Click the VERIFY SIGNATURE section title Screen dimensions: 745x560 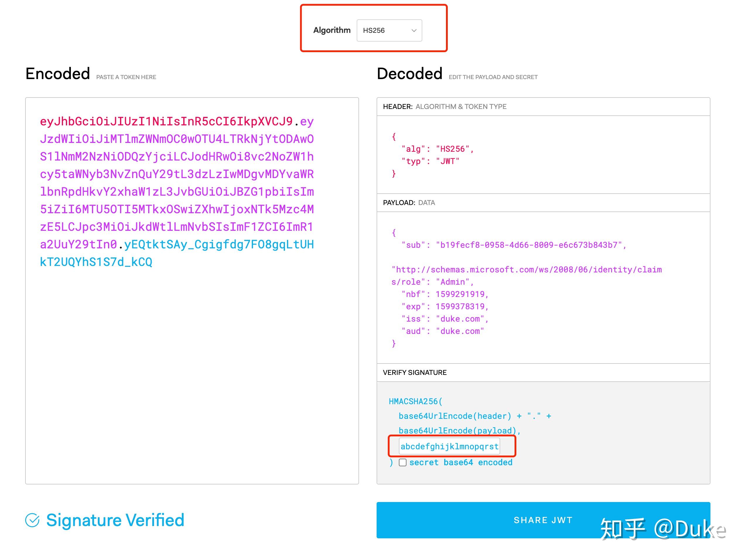point(415,372)
